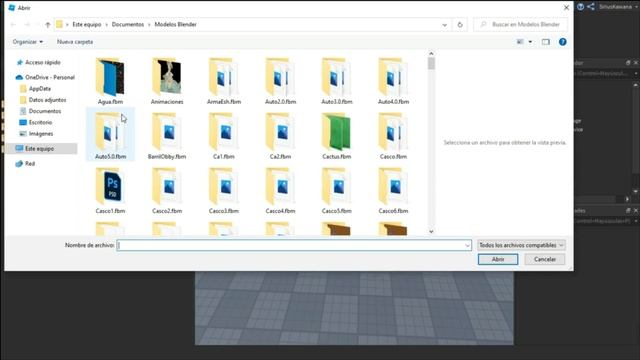Image resolution: width=640 pixels, height=360 pixels.
Task: Click the Buscar en Modelos Blender search box
Action: click(520, 25)
